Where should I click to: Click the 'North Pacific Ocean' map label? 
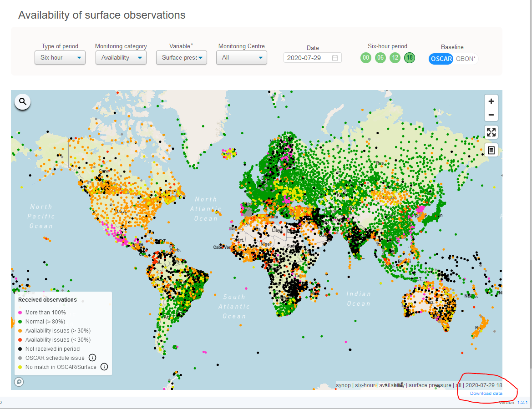pos(41,217)
